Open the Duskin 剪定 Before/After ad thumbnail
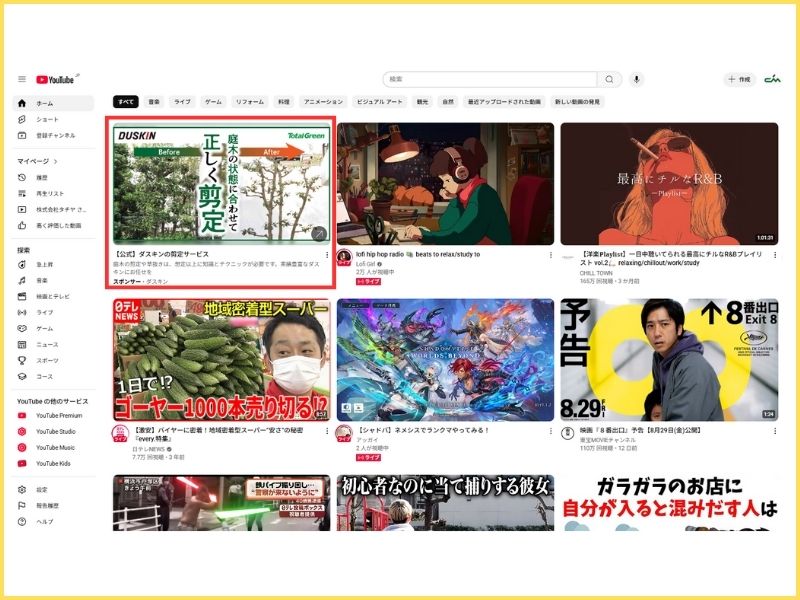The height and width of the screenshot is (600, 800). click(x=221, y=184)
